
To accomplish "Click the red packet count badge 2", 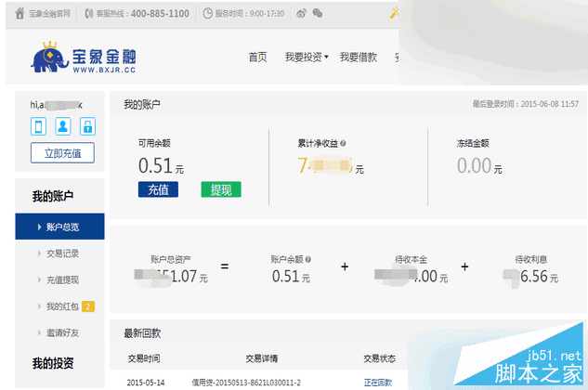I will pos(88,306).
